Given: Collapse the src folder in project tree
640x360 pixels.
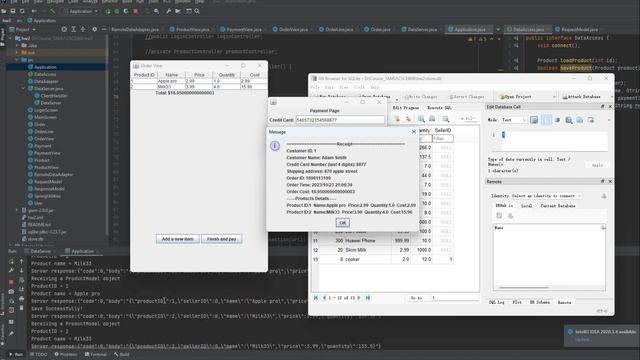Looking at the screenshot, I should click(17, 60).
